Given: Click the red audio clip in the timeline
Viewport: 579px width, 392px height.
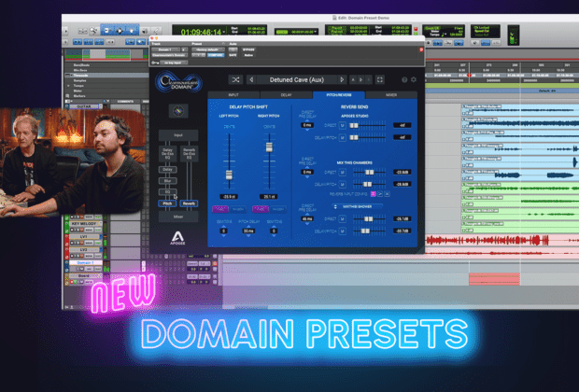Looking at the screenshot, I should pyautogui.click(x=494, y=279).
